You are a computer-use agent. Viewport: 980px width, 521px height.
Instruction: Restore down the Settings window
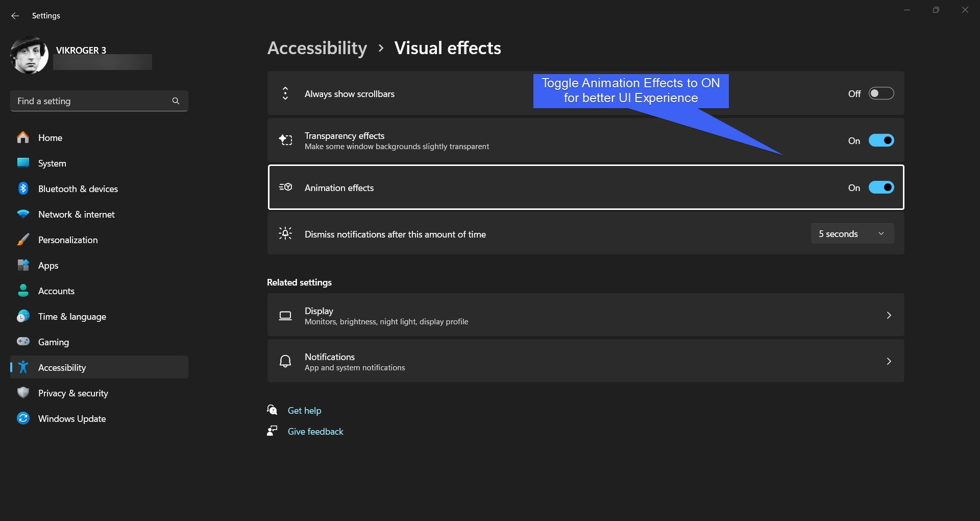coord(936,10)
